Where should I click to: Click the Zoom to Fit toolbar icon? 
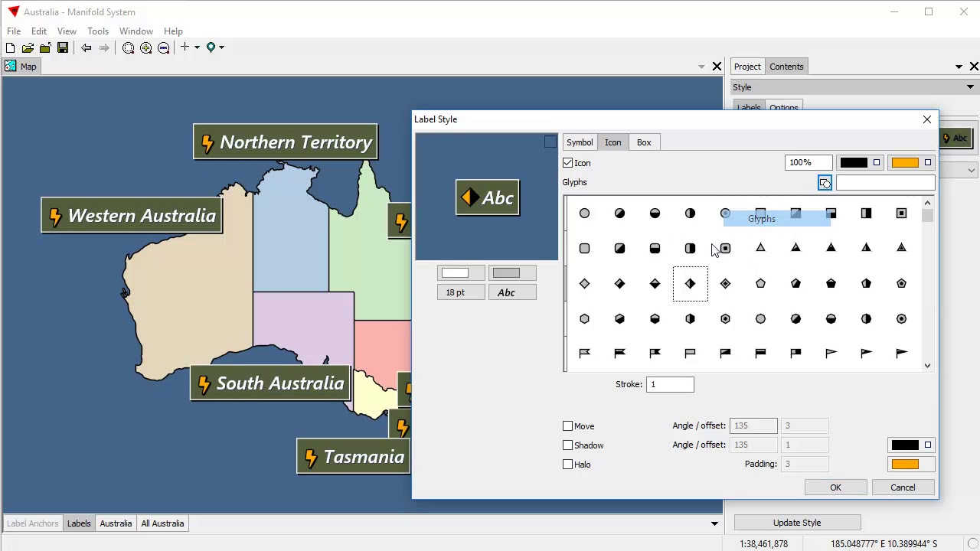point(128,47)
